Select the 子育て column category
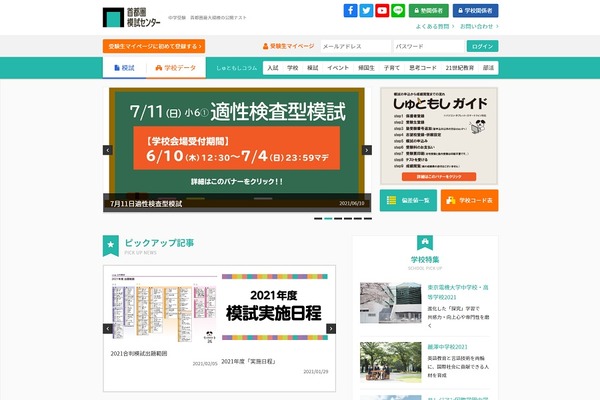The height and width of the screenshot is (400, 600). [392, 68]
